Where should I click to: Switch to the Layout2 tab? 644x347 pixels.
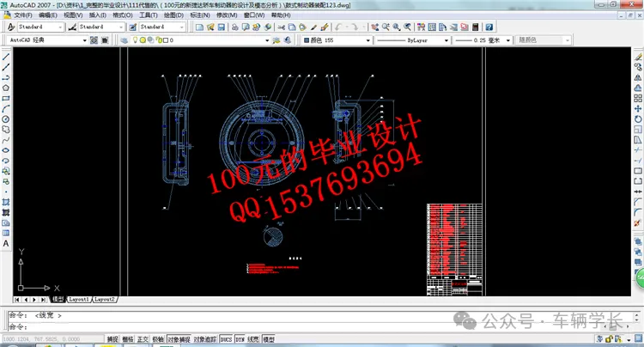point(104,300)
